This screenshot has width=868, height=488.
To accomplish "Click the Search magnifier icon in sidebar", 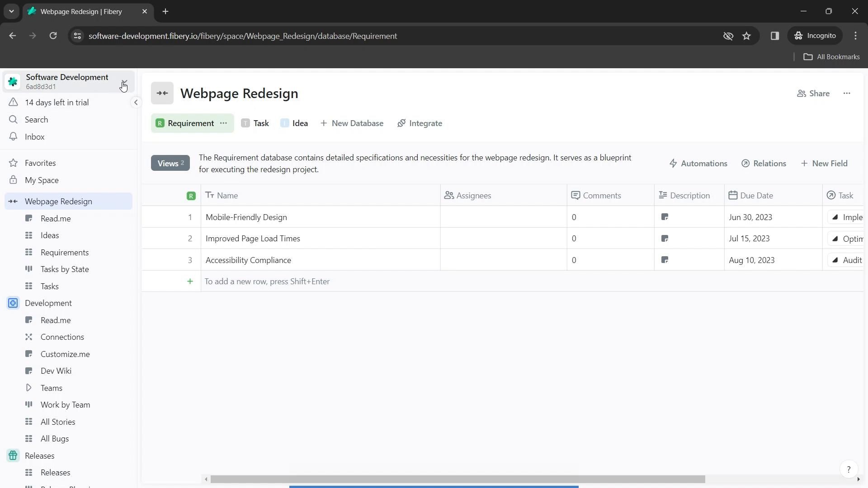I will tap(13, 120).
